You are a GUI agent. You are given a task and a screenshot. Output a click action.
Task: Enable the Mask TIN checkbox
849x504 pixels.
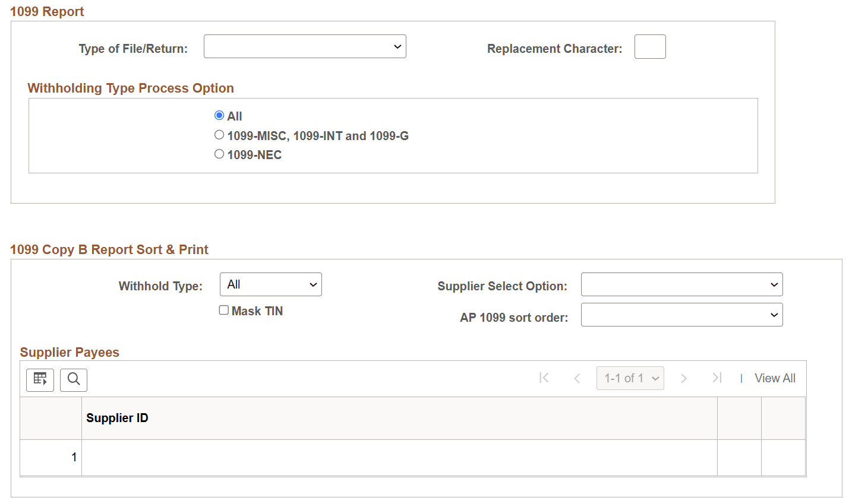tap(224, 310)
